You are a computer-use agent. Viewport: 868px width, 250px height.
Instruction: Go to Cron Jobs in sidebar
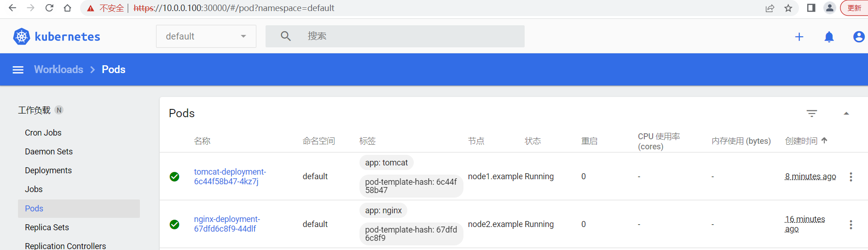point(43,133)
